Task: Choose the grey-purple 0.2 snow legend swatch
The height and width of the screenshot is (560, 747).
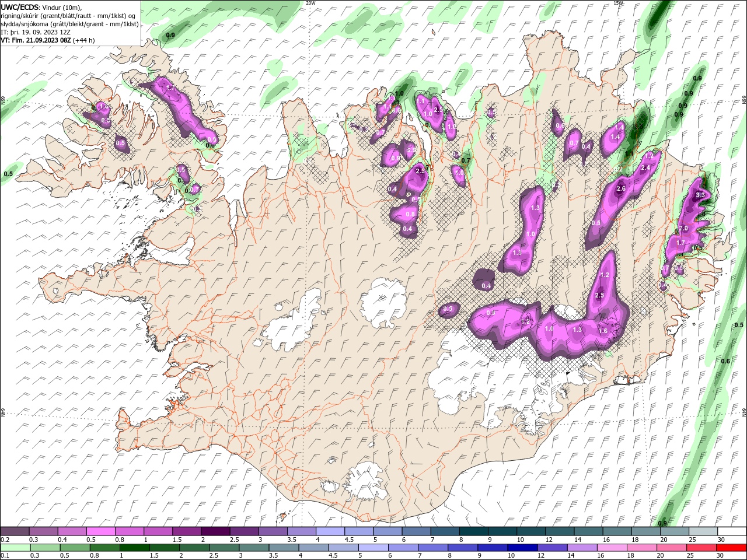Action: [x=14, y=531]
